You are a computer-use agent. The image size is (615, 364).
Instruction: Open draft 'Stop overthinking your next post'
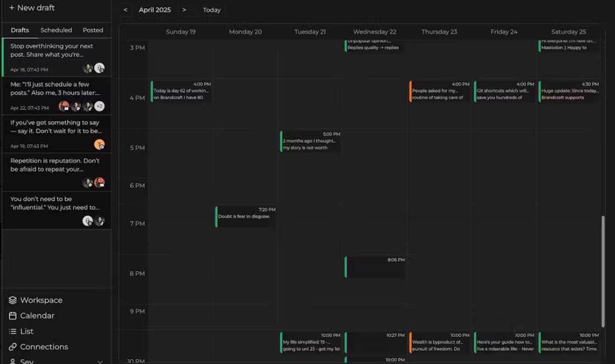pos(57,58)
